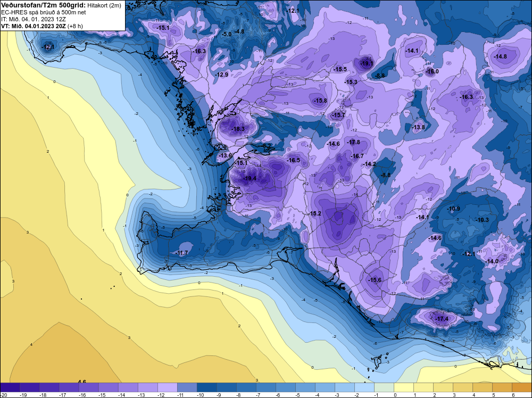Click the -15.2 temperature label
532x398 pixels.
pyautogui.click(x=315, y=213)
